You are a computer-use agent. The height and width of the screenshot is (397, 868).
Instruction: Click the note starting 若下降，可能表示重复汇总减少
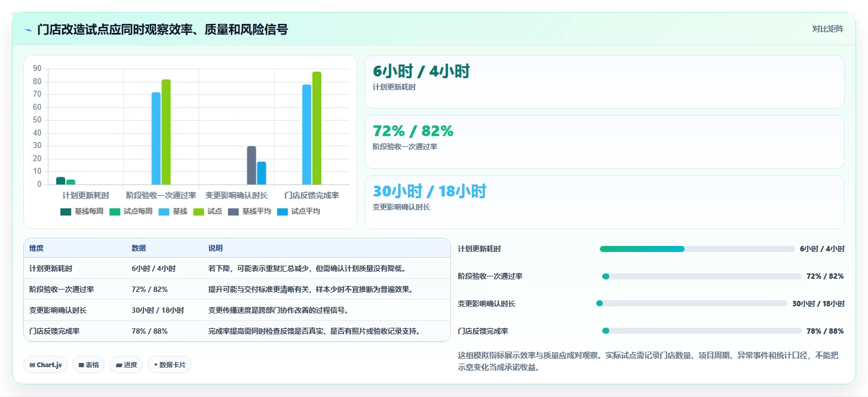pos(308,269)
